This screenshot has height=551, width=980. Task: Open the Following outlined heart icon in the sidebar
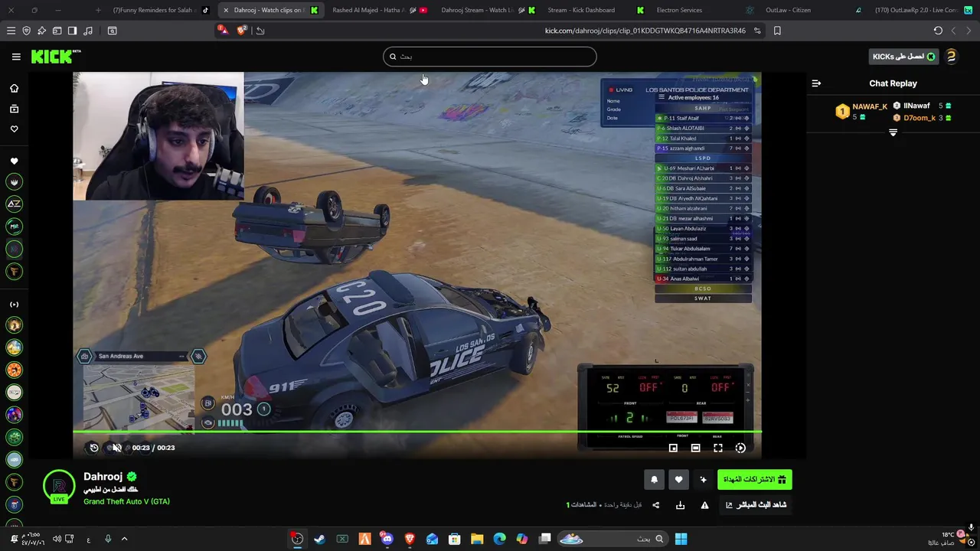14,129
